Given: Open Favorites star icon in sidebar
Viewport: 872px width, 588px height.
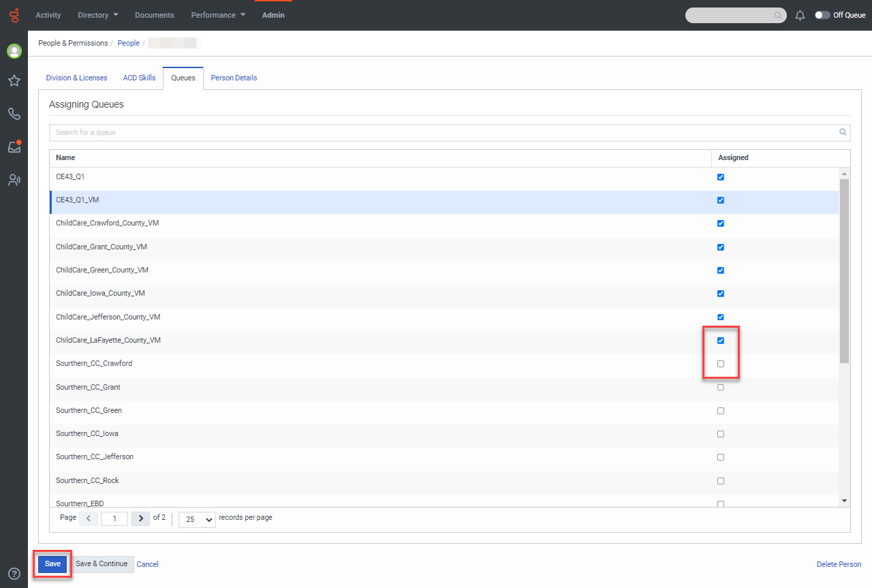Looking at the screenshot, I should tap(14, 81).
